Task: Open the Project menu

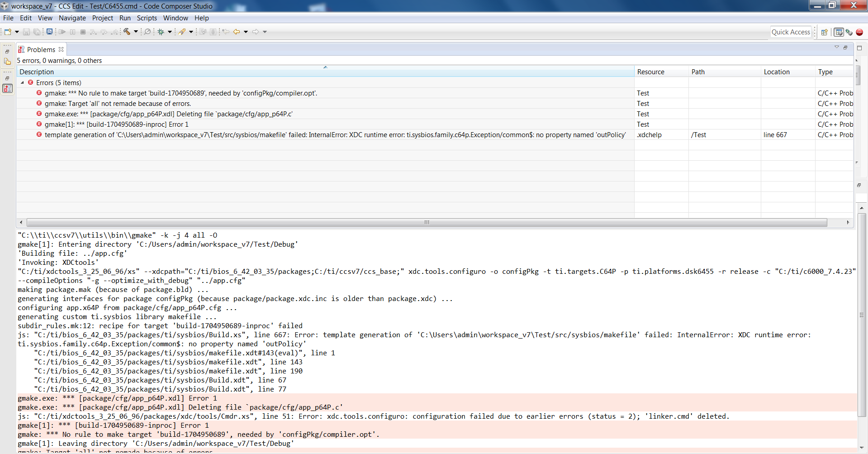Action: tap(103, 18)
